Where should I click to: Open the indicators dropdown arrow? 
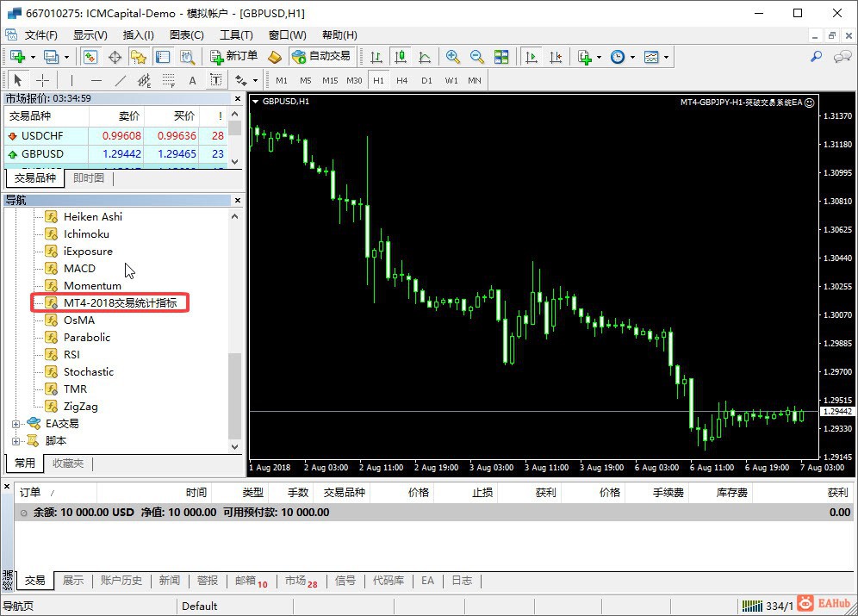[x=600, y=57]
